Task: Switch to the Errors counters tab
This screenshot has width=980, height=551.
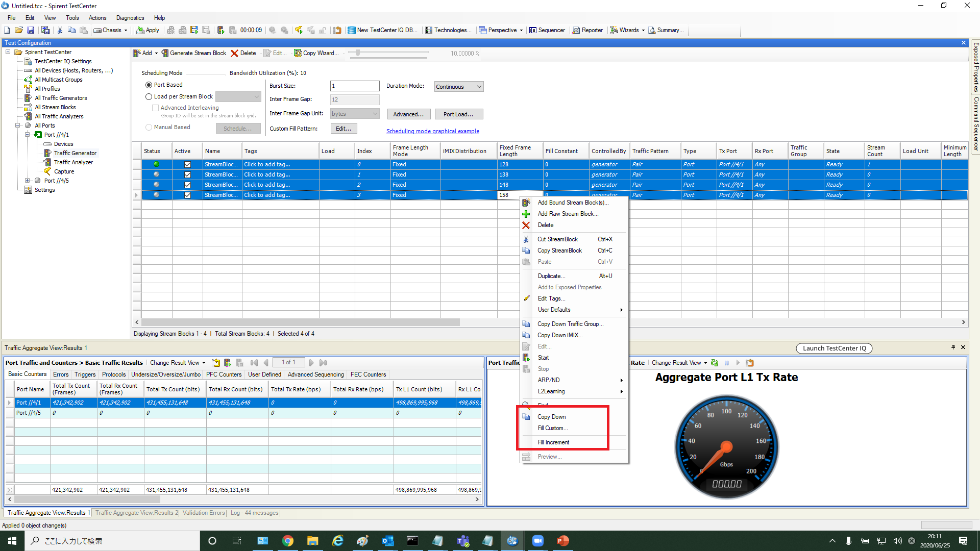Action: [61, 374]
